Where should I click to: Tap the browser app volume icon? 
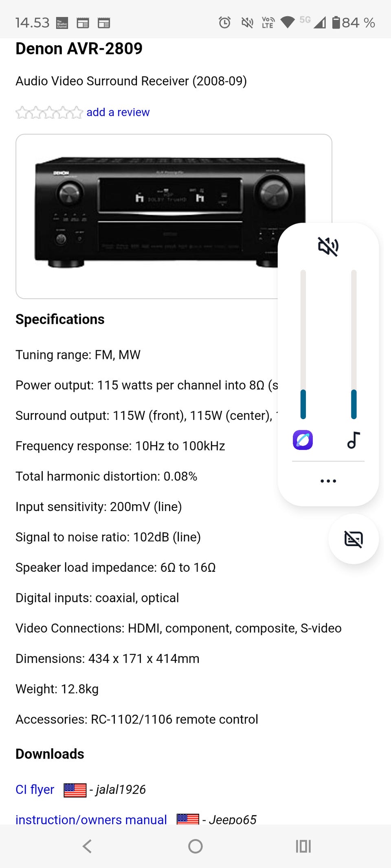[303, 440]
